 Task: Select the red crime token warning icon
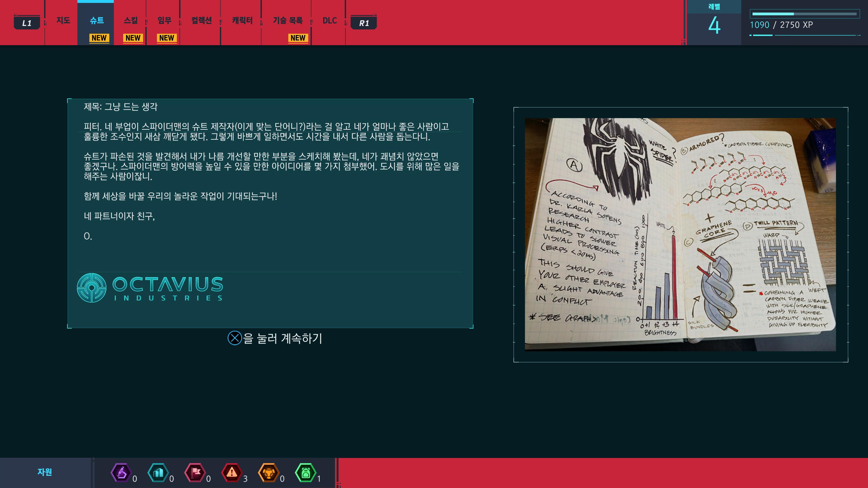pos(232,473)
